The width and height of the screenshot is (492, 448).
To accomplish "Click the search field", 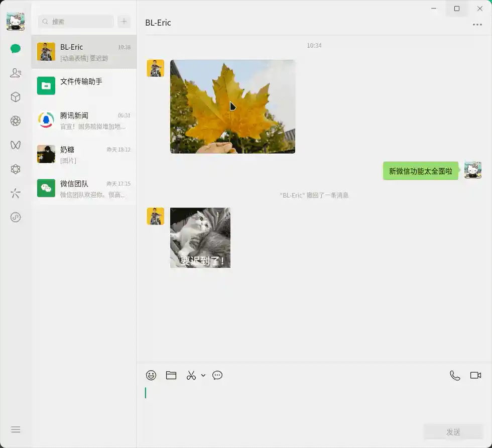I will coord(76,22).
